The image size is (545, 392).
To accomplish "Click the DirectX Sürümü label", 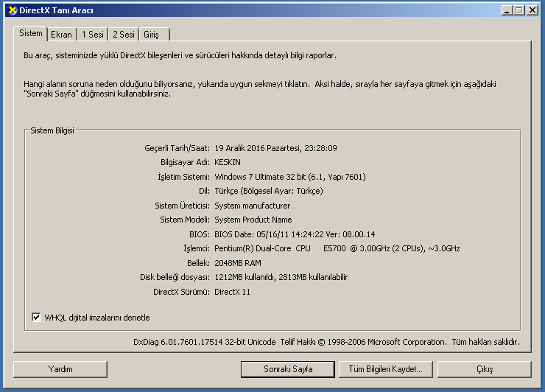I will coord(181,292).
